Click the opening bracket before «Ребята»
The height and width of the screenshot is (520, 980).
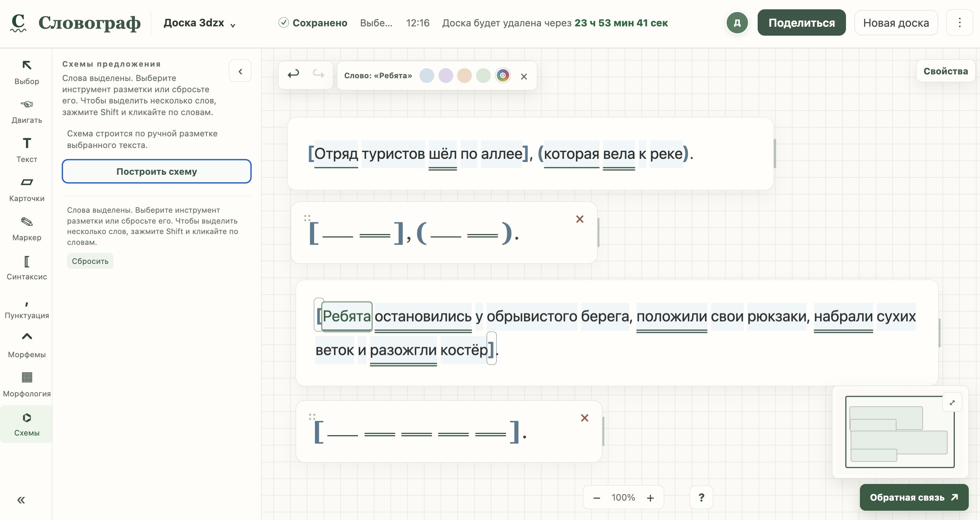tap(319, 315)
